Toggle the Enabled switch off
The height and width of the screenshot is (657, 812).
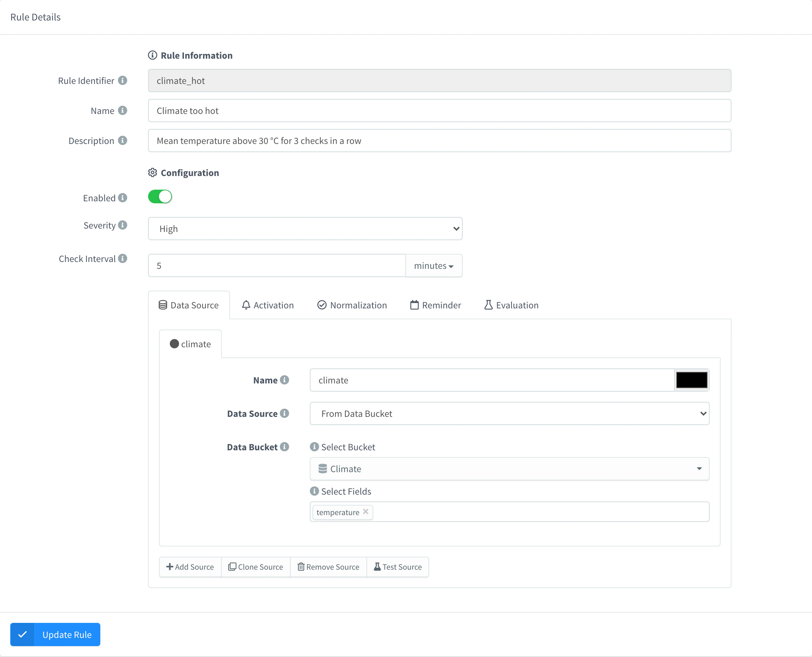(x=160, y=197)
